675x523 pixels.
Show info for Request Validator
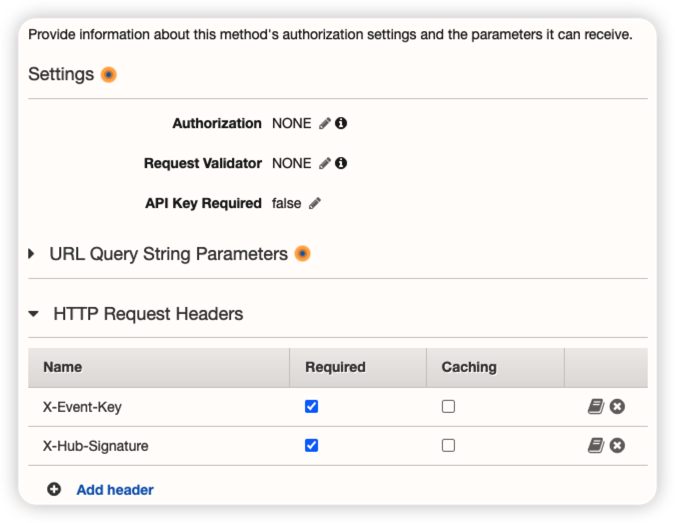point(341,163)
